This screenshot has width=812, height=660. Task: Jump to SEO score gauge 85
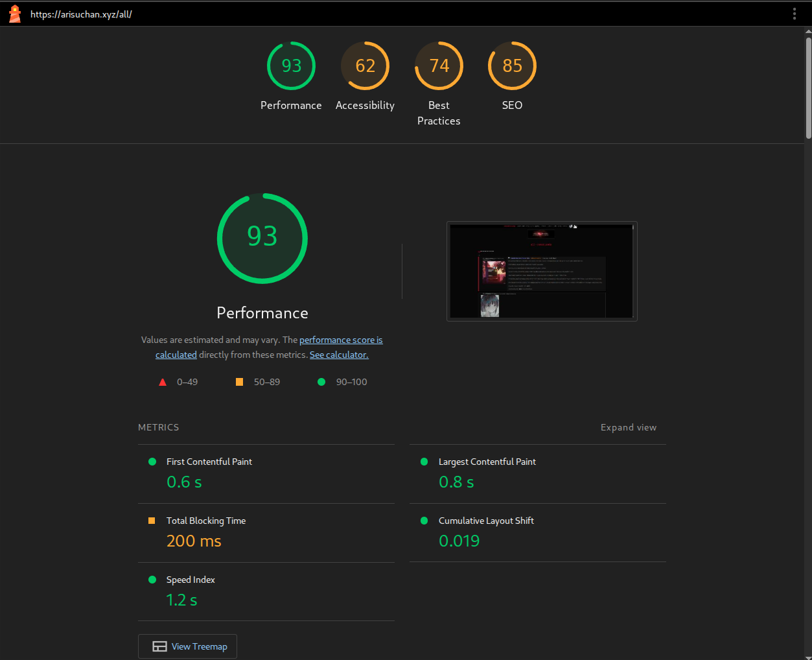512,66
